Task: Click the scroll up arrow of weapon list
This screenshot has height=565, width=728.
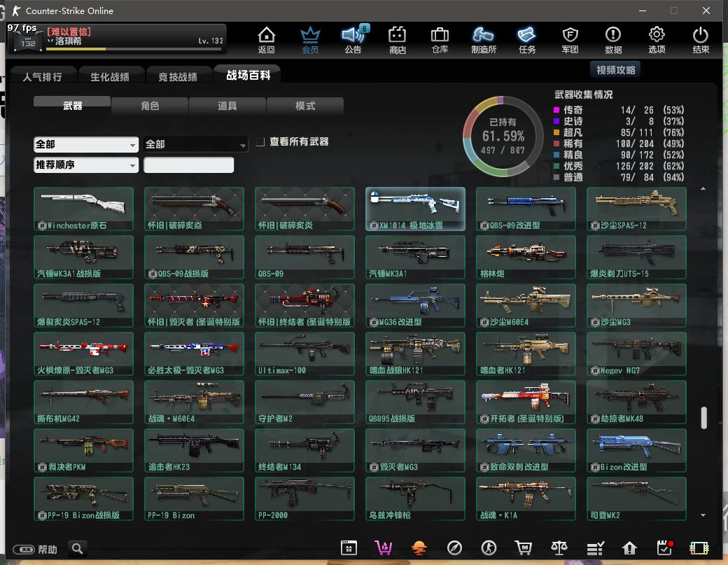Action: (x=703, y=188)
